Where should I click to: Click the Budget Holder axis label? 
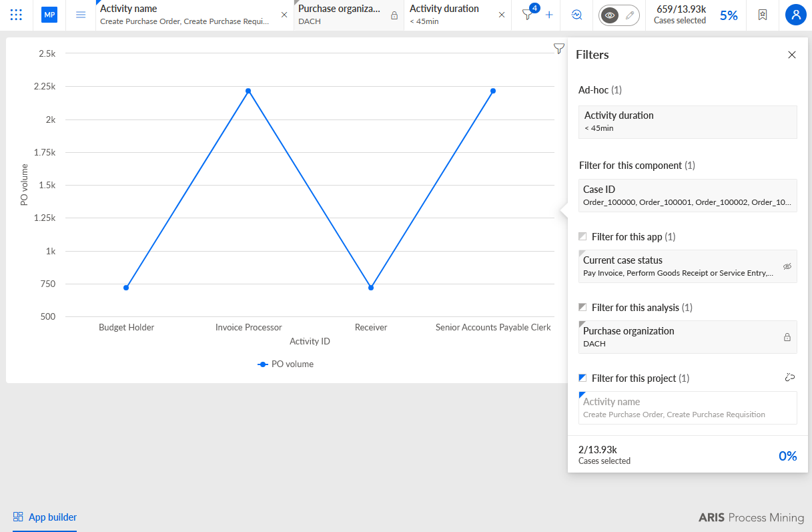click(x=127, y=327)
